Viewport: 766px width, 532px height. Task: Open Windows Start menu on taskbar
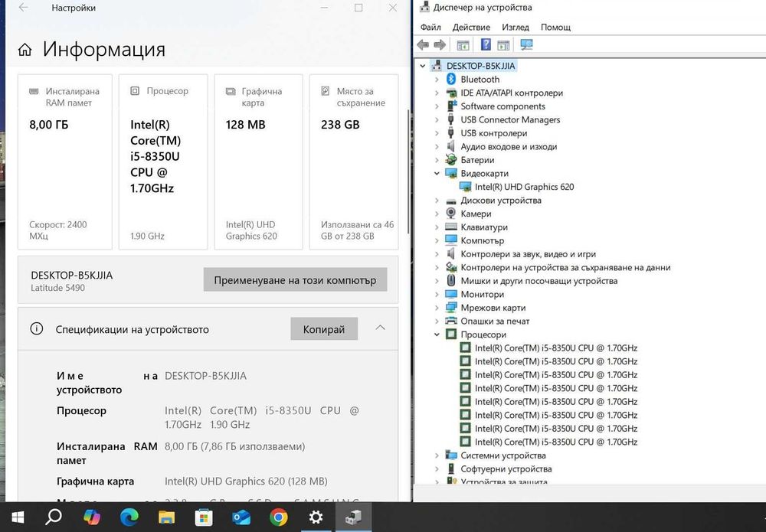(x=18, y=517)
